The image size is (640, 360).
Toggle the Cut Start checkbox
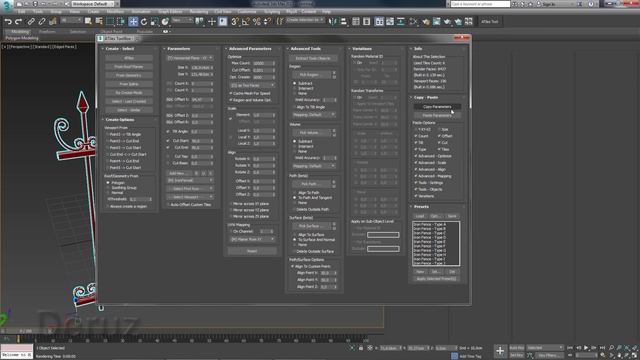[x=168, y=141]
